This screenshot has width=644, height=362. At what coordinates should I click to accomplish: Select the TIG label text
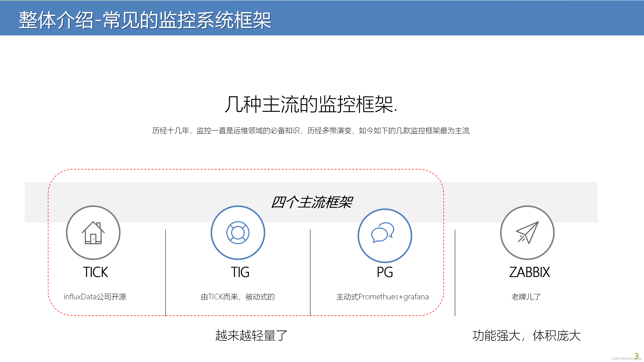coord(240,272)
